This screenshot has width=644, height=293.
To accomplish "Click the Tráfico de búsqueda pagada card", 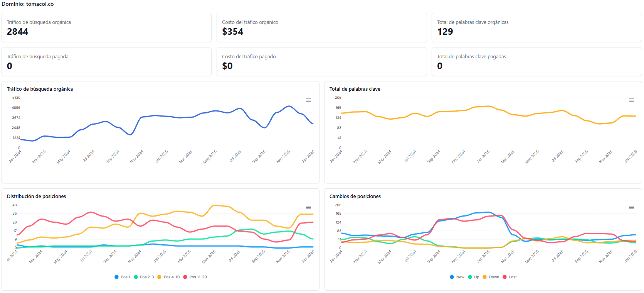I will (x=106, y=62).
